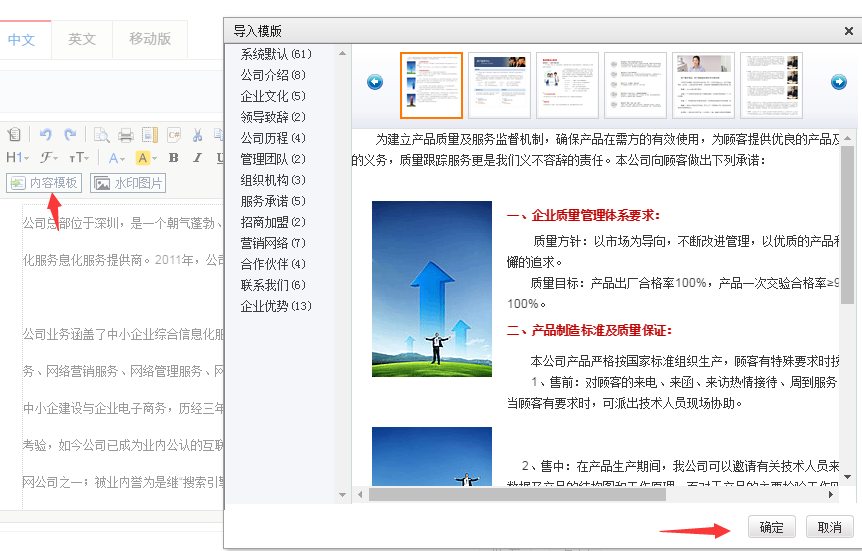Click the page template ruler icon
The width and height of the screenshot is (862, 551).
point(150,135)
